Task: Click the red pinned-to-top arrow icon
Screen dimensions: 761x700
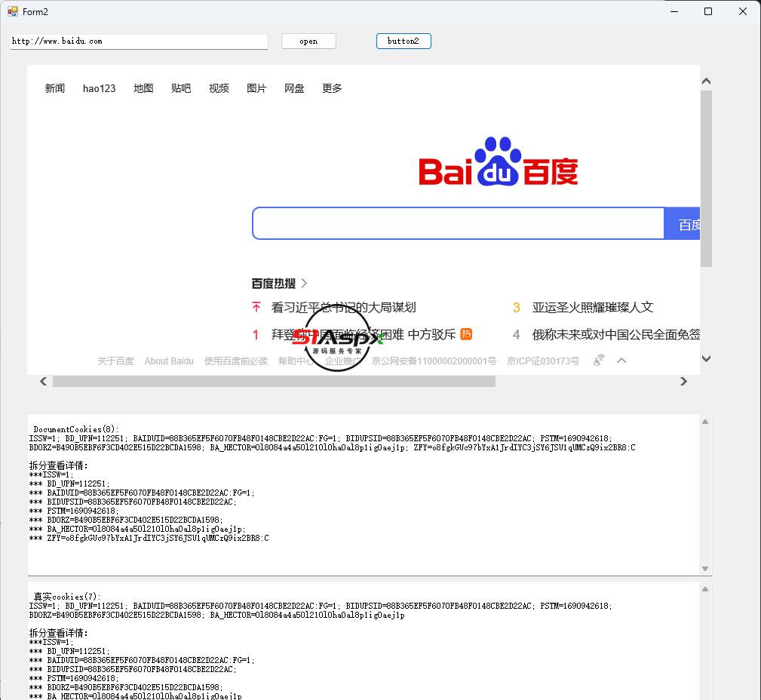Action: point(256,307)
